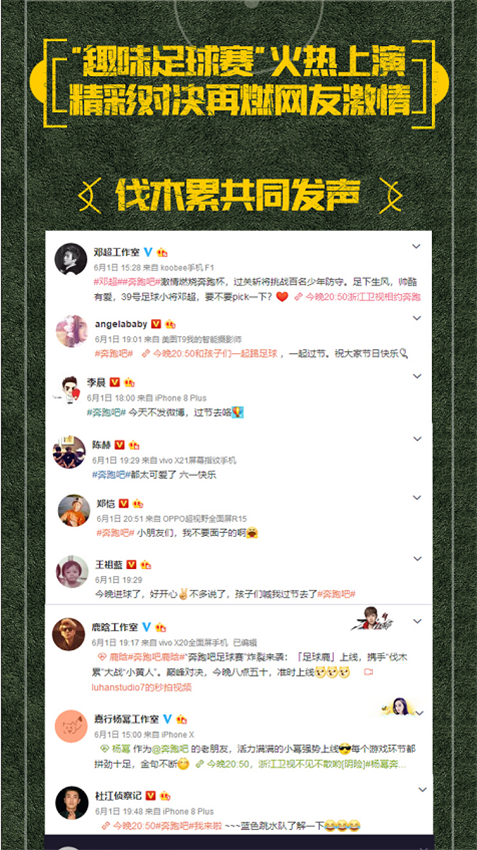Click blue verified badge beside 鹿晗工作室

[x=146, y=627]
